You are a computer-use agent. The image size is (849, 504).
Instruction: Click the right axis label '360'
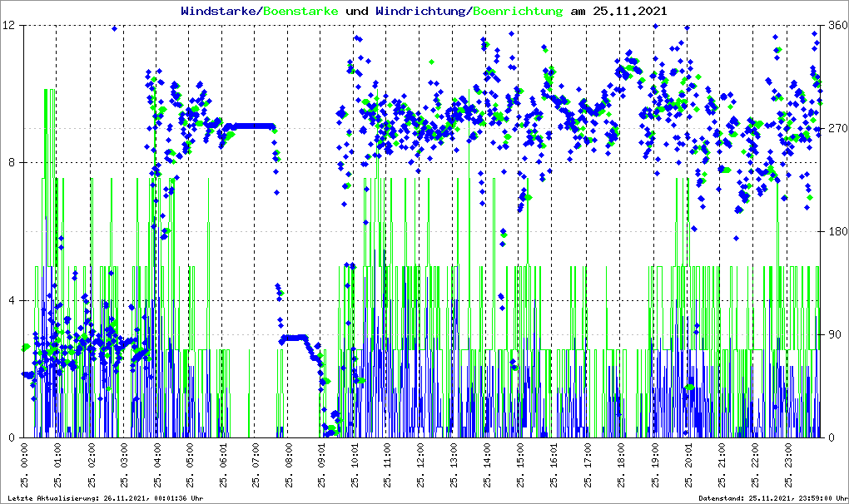[x=835, y=26]
